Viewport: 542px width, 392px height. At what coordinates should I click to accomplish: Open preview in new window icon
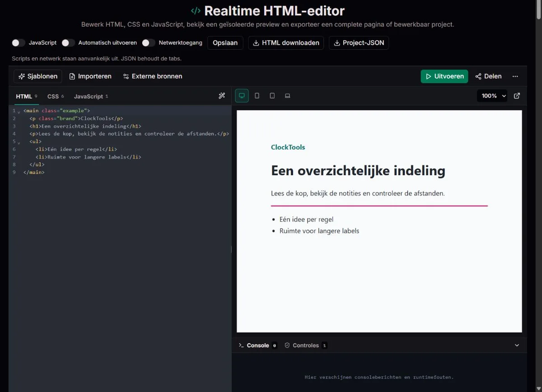(x=517, y=96)
